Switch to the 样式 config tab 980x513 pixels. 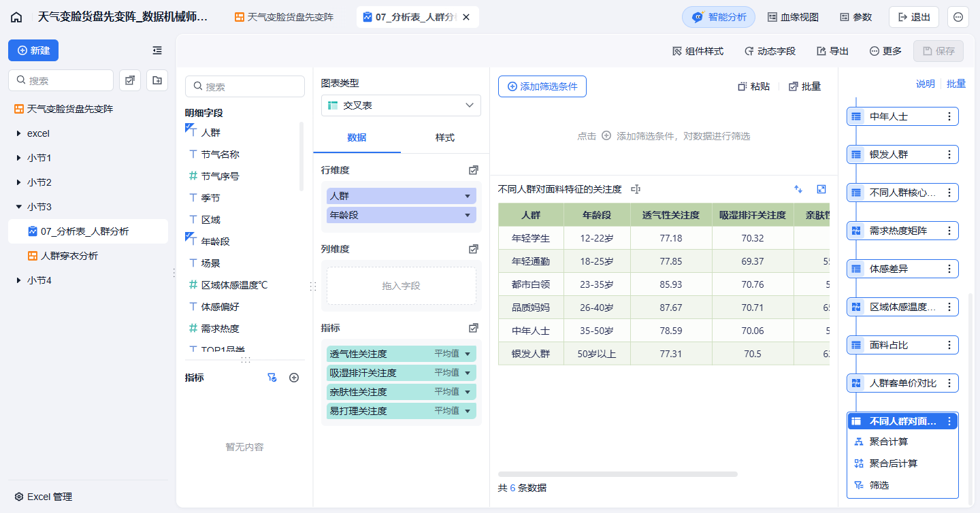pos(444,137)
